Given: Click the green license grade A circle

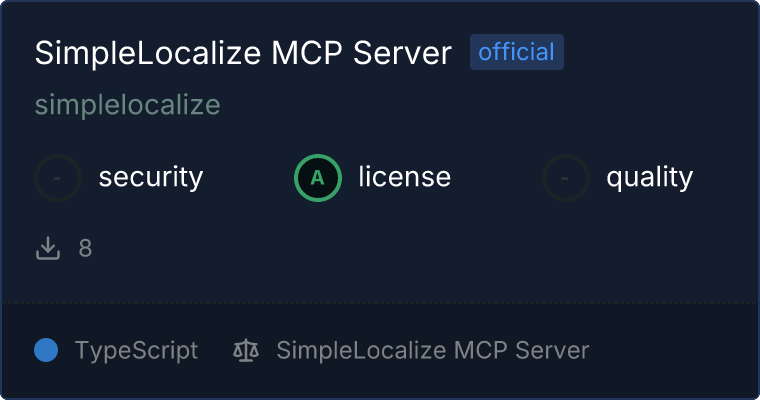Looking at the screenshot, I should (317, 178).
